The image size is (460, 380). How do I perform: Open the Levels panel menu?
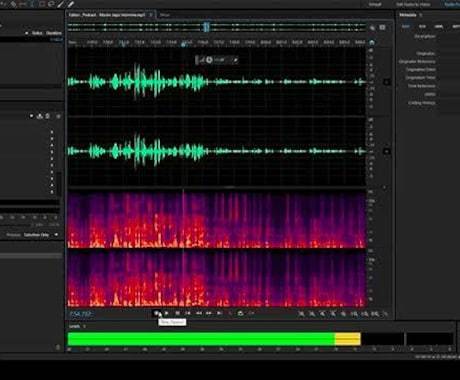(84, 326)
